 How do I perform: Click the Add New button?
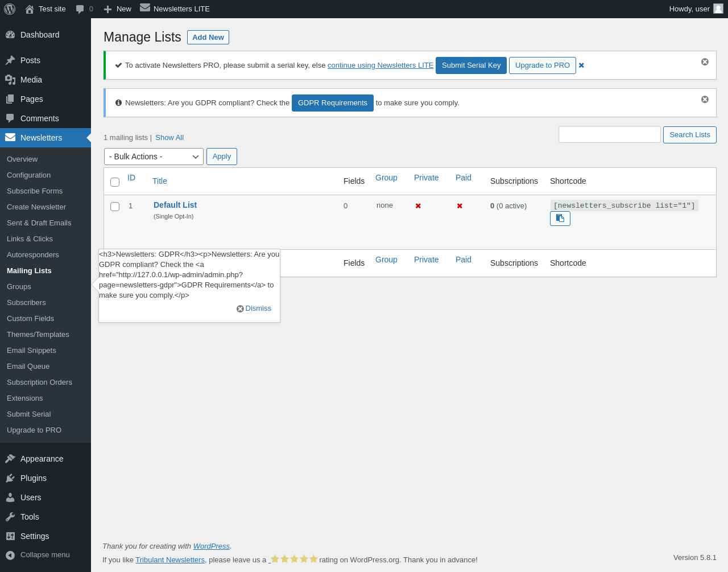(208, 38)
